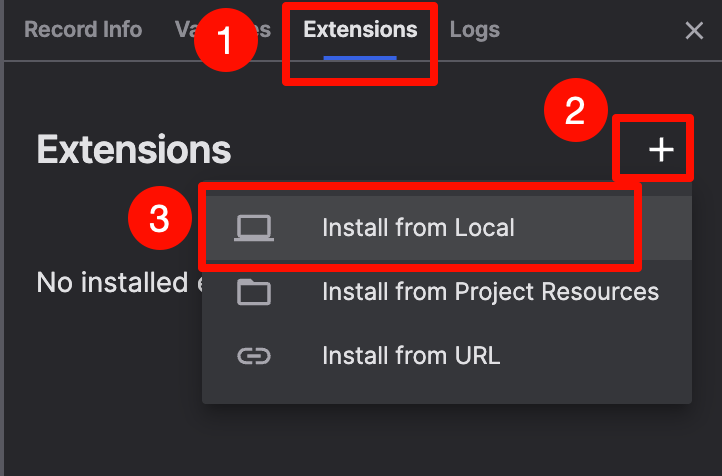Click the folder icon for Project Resources
The image size is (722, 476).
pyautogui.click(x=253, y=292)
